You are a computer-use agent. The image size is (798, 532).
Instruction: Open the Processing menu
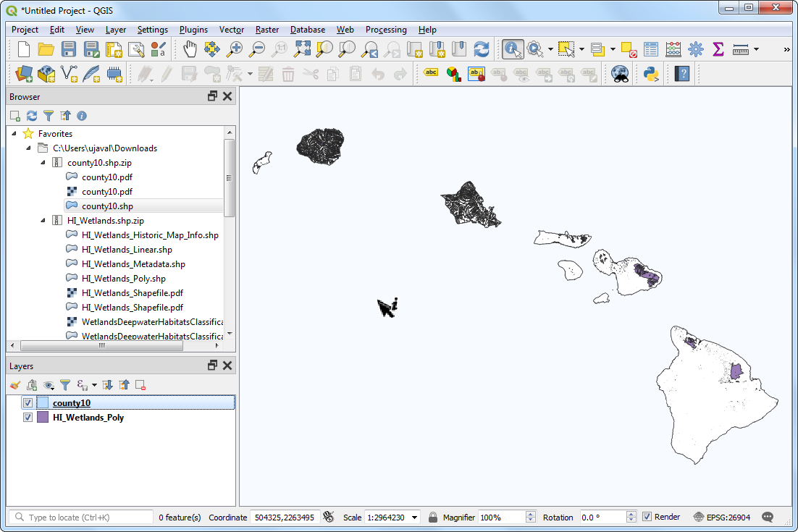[385, 30]
